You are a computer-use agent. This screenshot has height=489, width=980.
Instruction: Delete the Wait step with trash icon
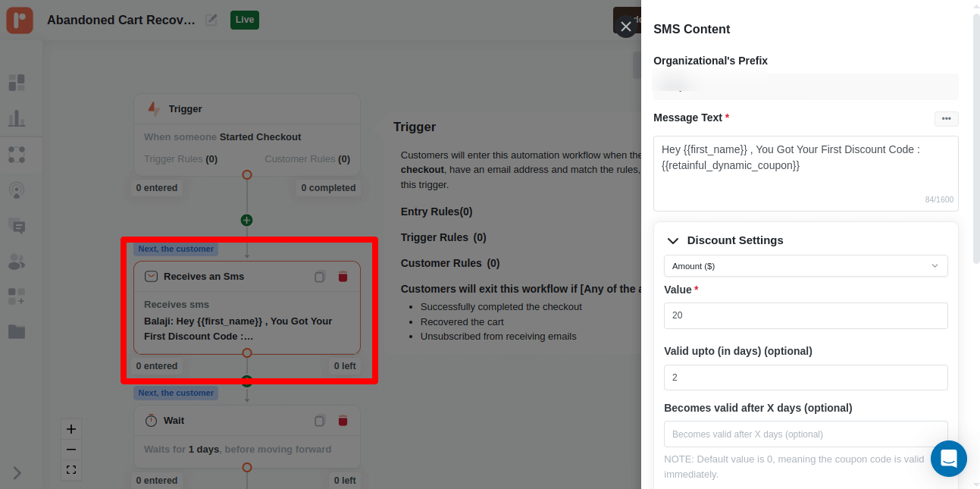(343, 421)
